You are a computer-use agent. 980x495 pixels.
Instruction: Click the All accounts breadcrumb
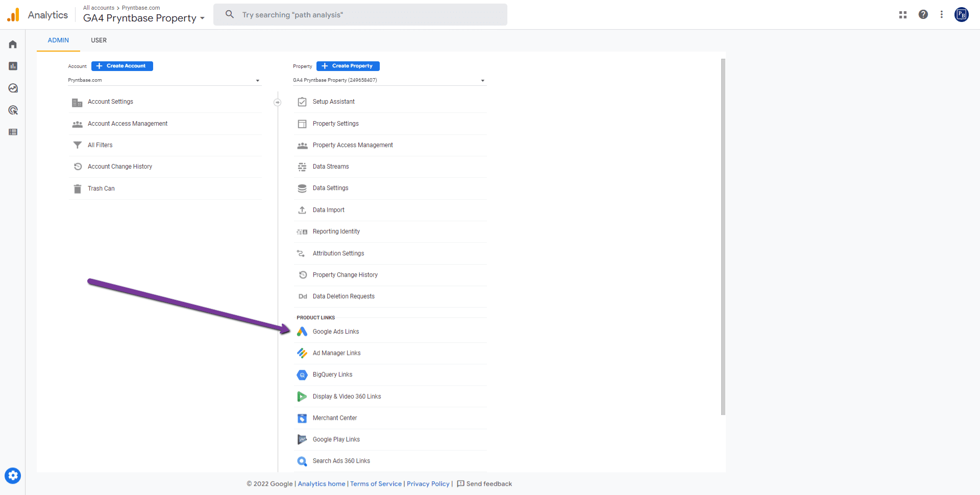click(x=99, y=8)
